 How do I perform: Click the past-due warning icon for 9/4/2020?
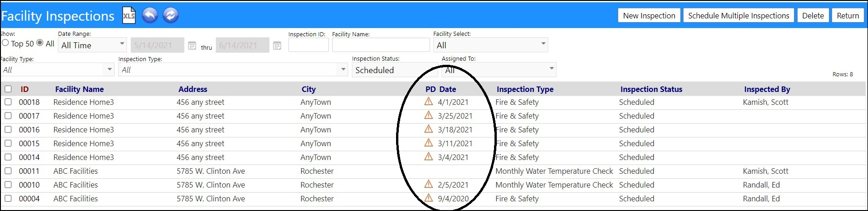tap(429, 198)
